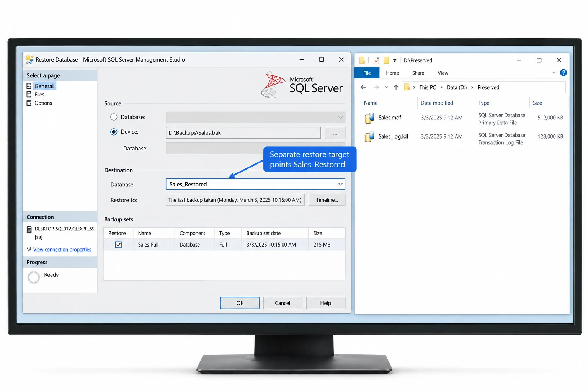Image resolution: width=588 pixels, height=392 pixels.
Task: Open Quick Access Toolbar customize arrow
Action: [395, 60]
